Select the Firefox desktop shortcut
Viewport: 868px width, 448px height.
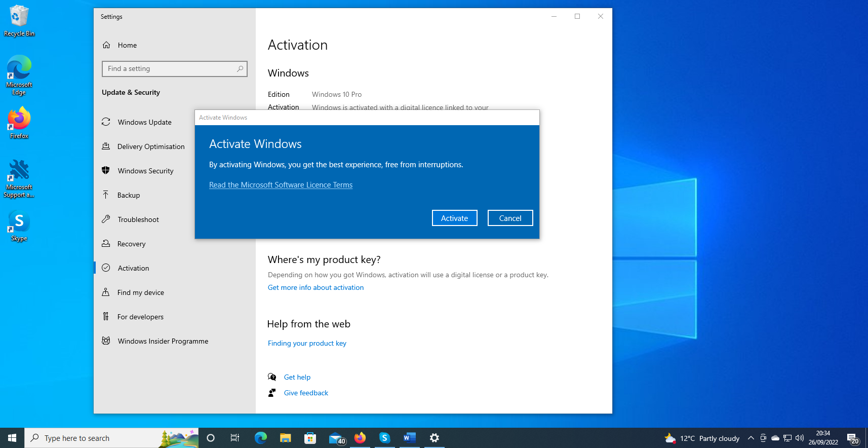pos(19,123)
